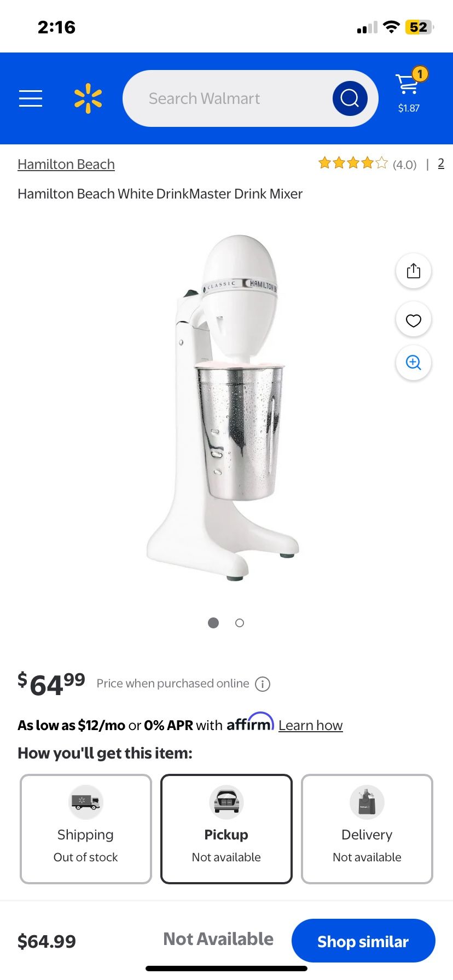Open the 2 reviews count link
453x980 pixels.
tap(441, 164)
